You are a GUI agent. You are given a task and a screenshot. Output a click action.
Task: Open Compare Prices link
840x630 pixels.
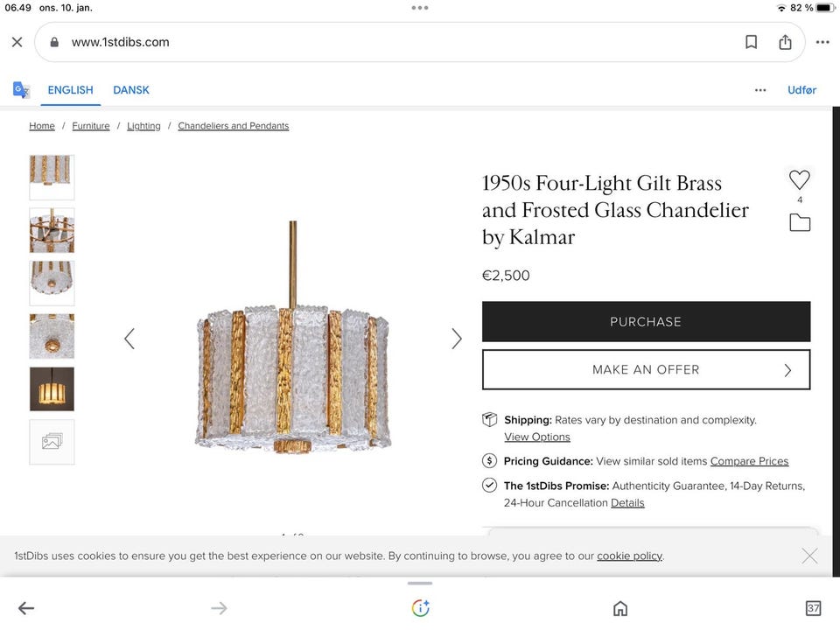click(749, 461)
